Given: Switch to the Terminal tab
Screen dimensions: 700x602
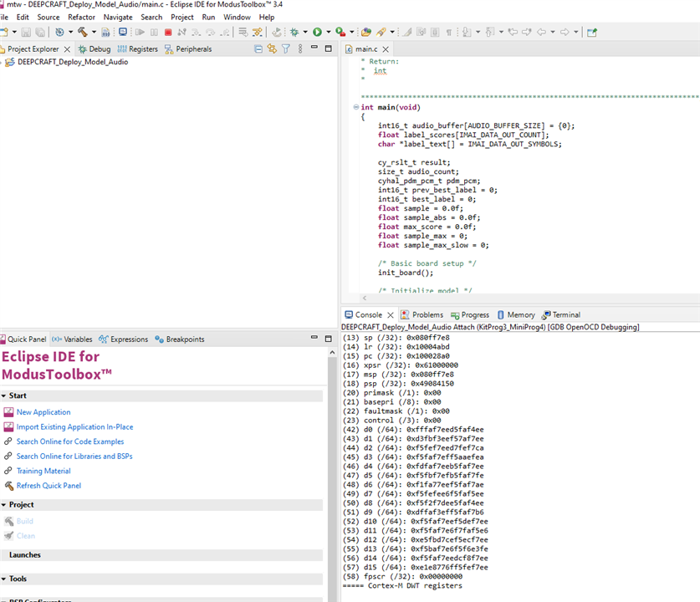Looking at the screenshot, I should pos(561,315).
